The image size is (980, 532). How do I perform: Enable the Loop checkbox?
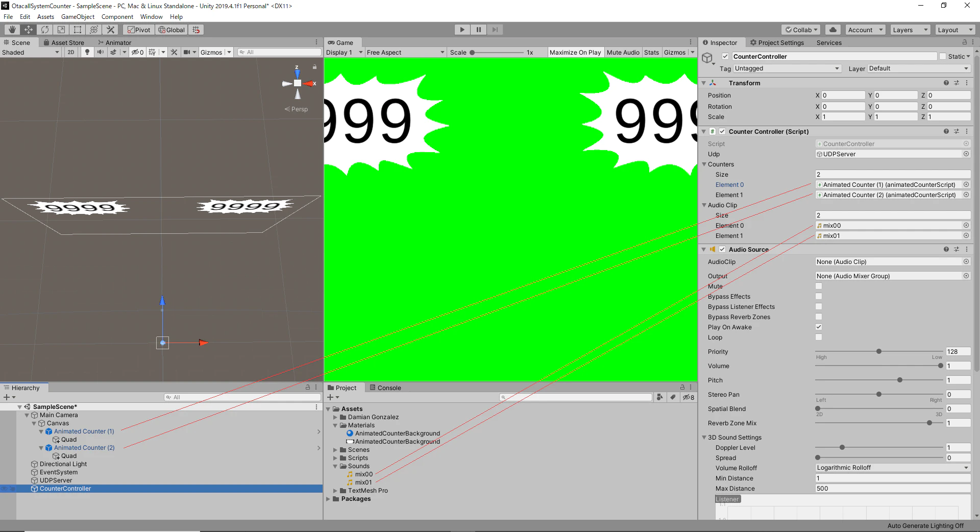pos(819,337)
